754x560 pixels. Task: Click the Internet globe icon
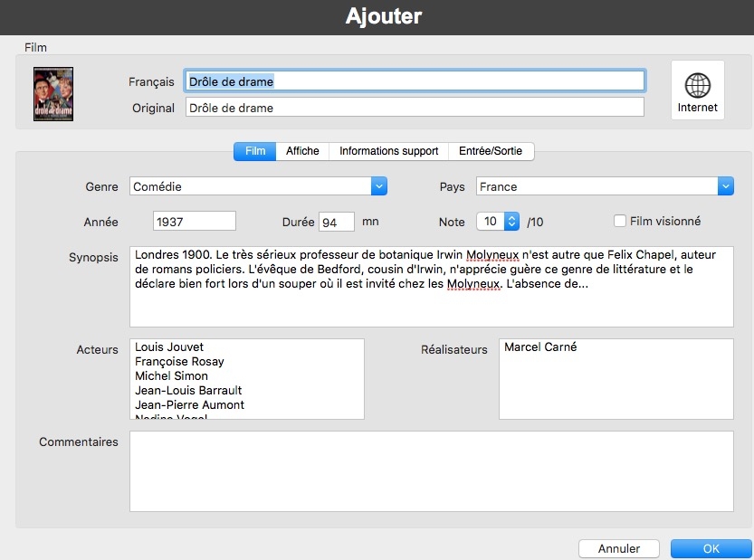[x=697, y=87]
